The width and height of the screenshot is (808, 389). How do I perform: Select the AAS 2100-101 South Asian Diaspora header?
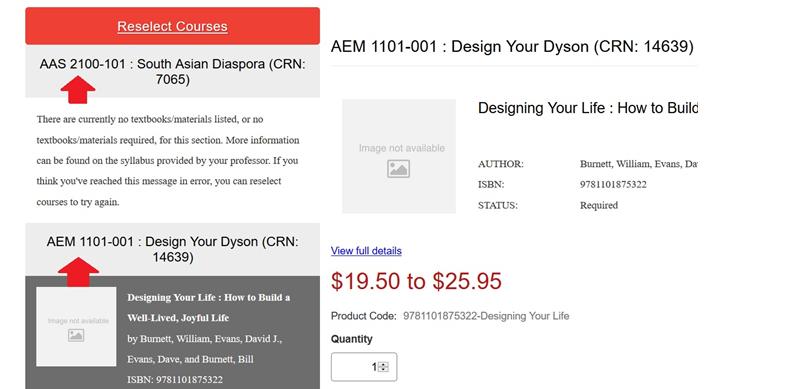[x=172, y=72]
